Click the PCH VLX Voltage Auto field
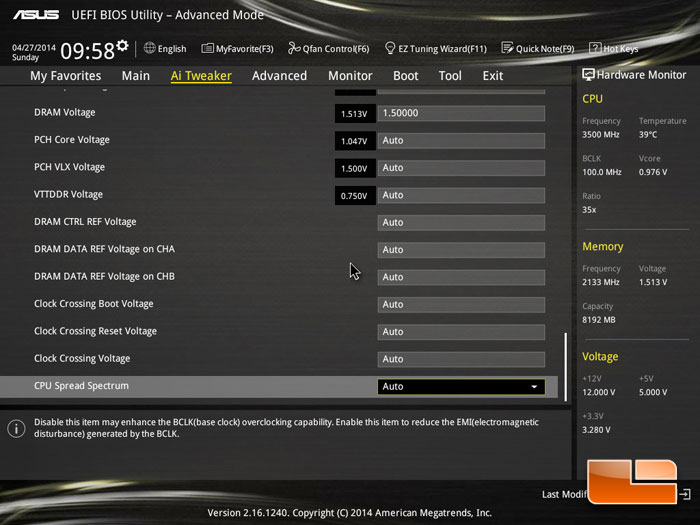 click(461, 168)
